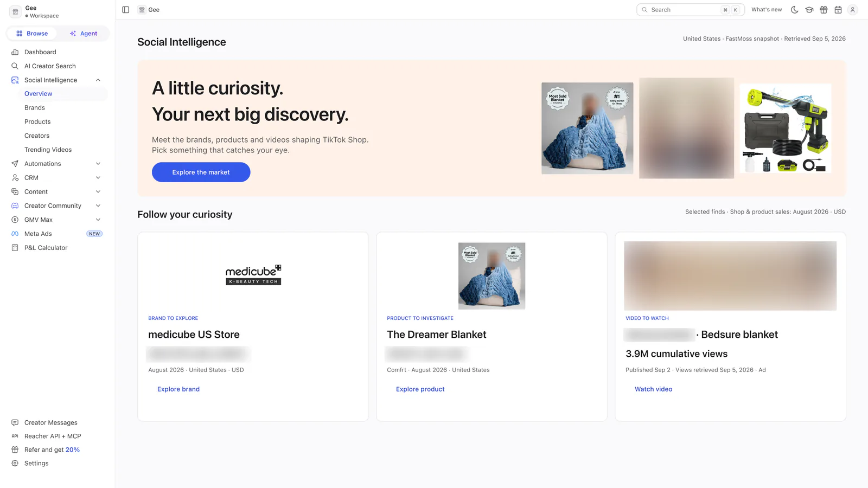868x488 pixels.
Task: Open Refer and get 20% item
Action: tap(52, 450)
